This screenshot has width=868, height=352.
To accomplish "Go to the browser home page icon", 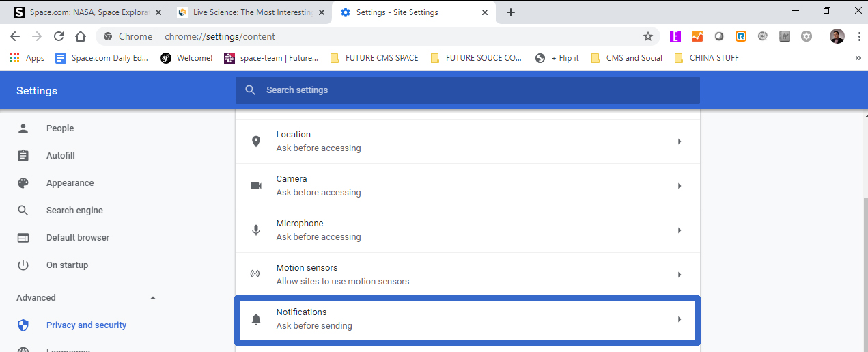I will point(81,36).
